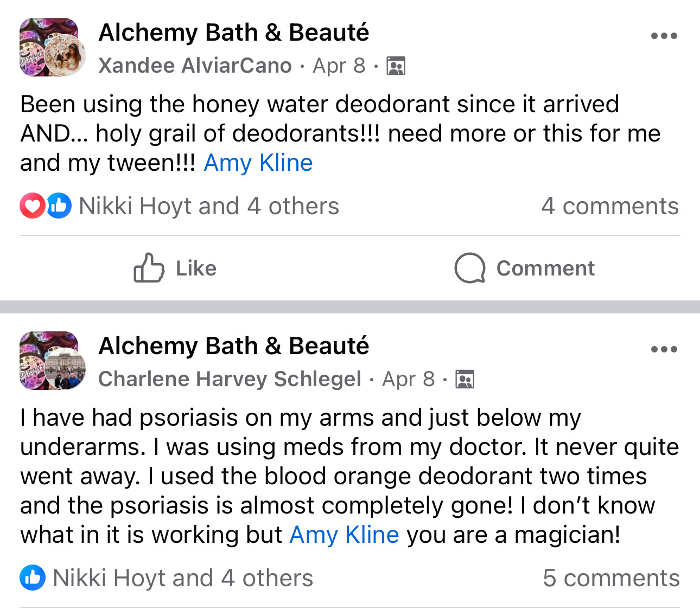View the 4 comments on first post
The image size is (700, 609).
(610, 206)
